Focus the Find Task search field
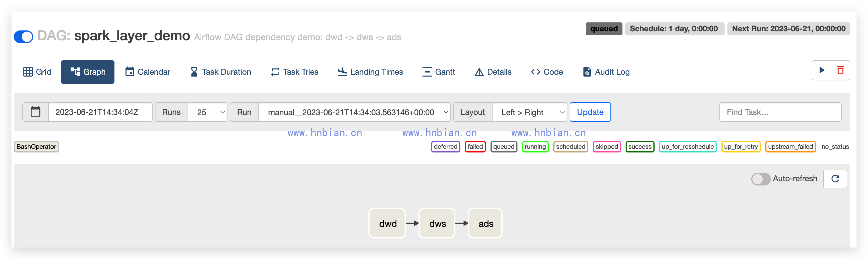The image size is (868, 259). point(780,112)
